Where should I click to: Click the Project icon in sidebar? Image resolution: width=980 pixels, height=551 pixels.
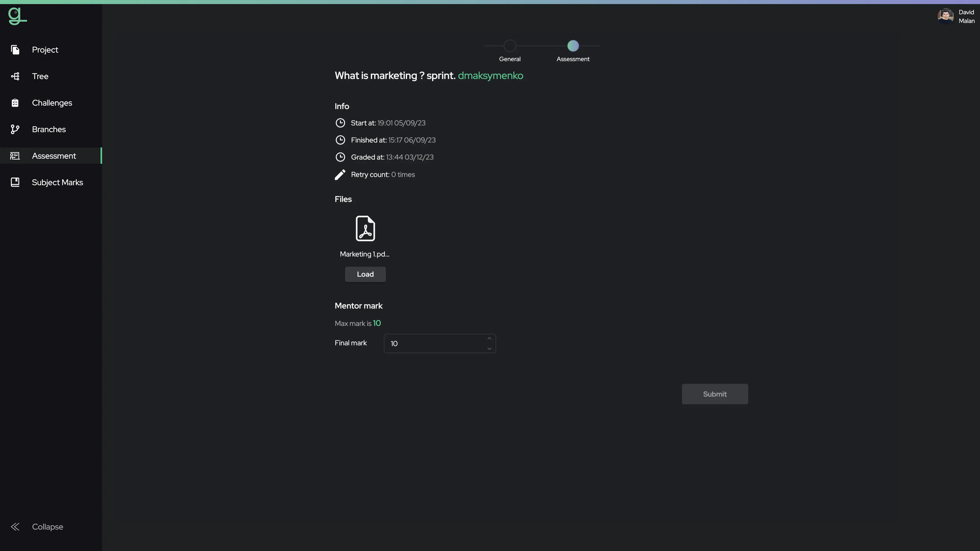click(15, 49)
